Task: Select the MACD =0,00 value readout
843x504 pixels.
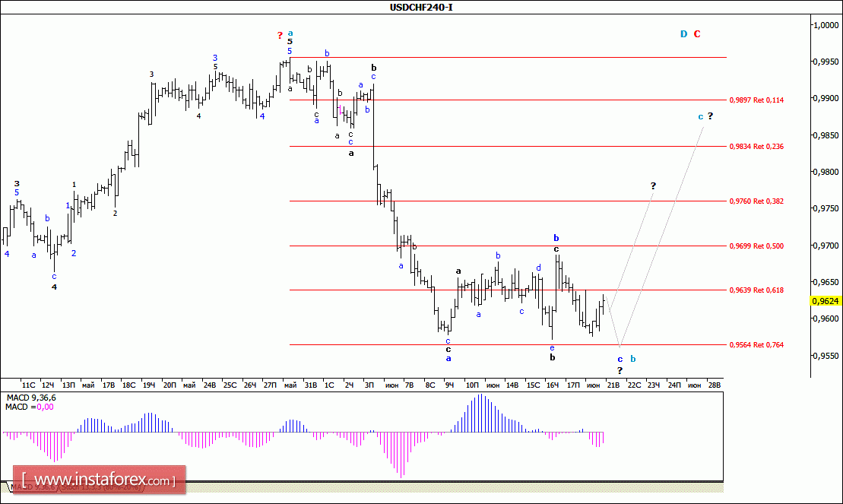Action: (30, 407)
